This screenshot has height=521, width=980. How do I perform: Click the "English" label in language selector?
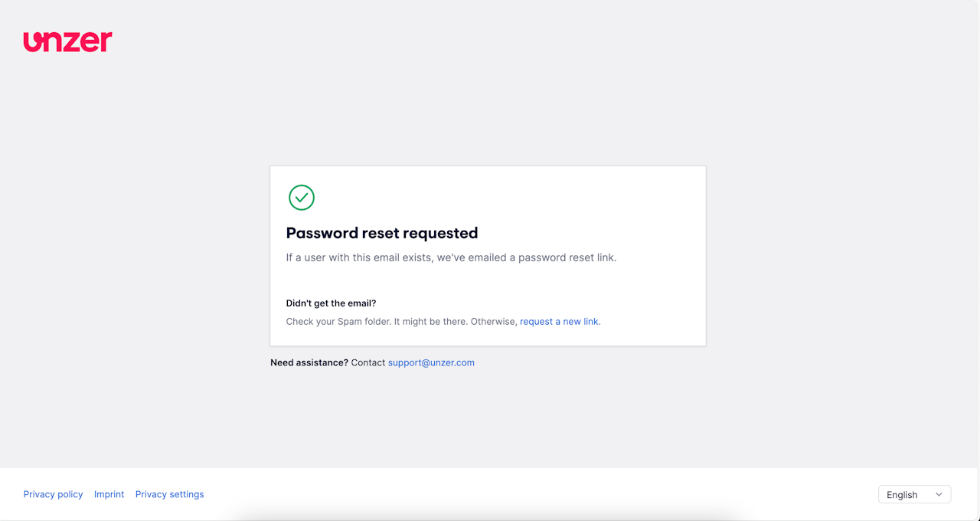(902, 495)
